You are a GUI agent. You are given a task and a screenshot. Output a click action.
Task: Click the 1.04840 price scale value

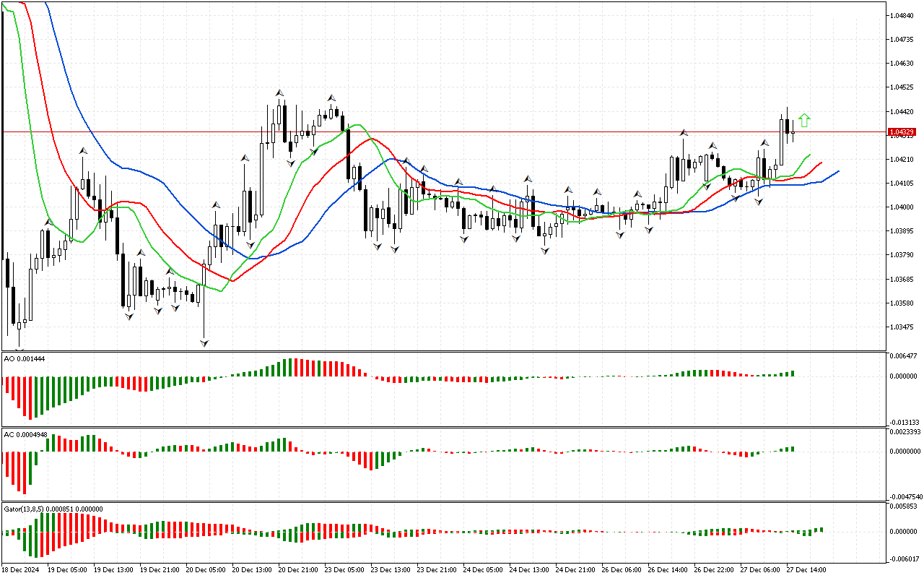(x=903, y=16)
